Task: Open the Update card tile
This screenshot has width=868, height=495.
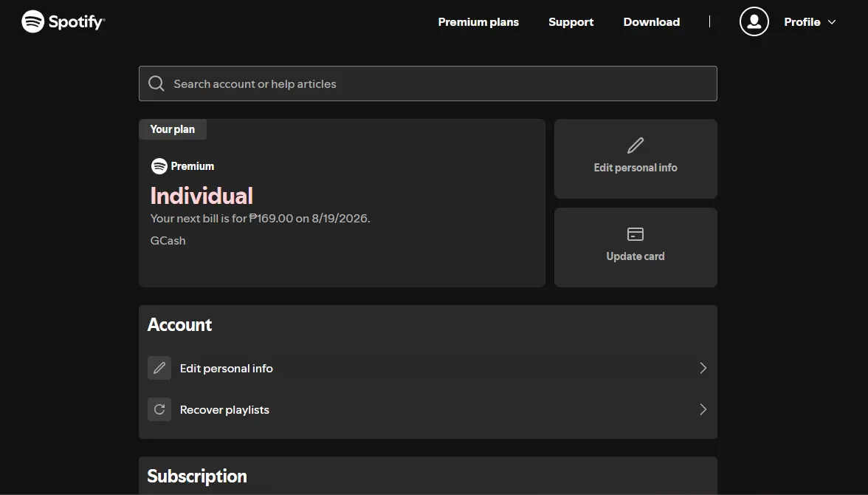Action: pos(635,247)
